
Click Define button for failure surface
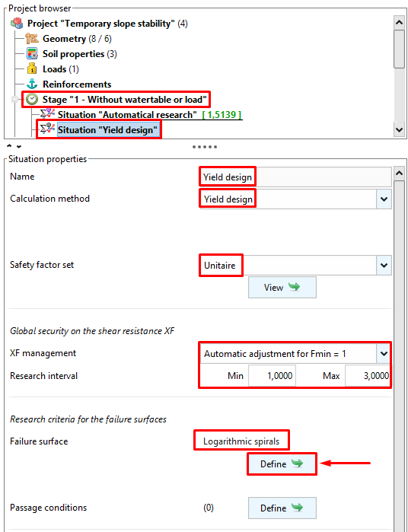tap(282, 464)
